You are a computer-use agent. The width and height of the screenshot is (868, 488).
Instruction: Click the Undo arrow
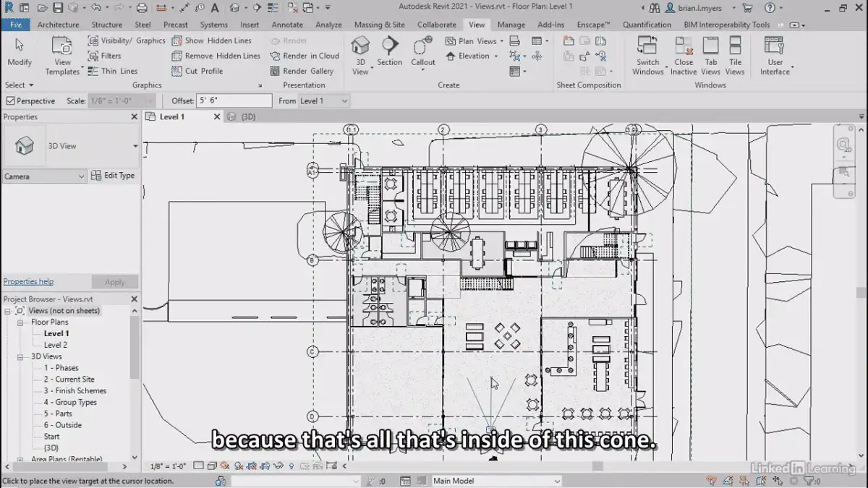click(x=95, y=8)
